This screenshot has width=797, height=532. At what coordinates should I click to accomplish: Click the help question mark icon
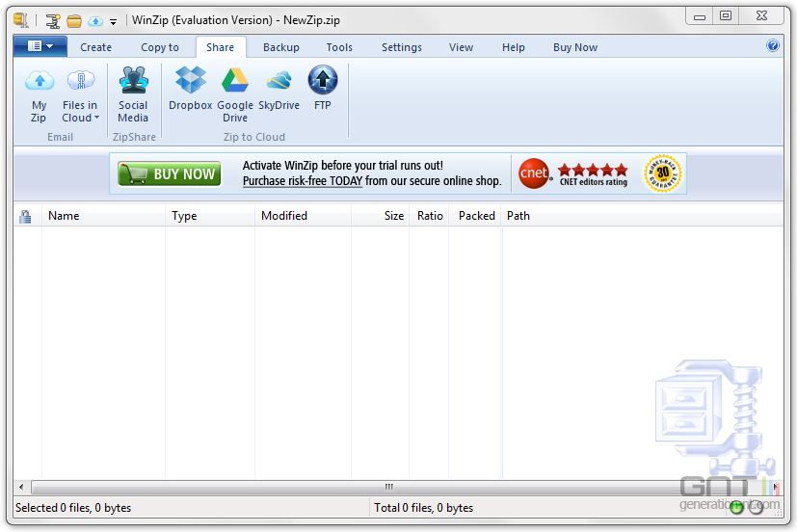point(773,45)
